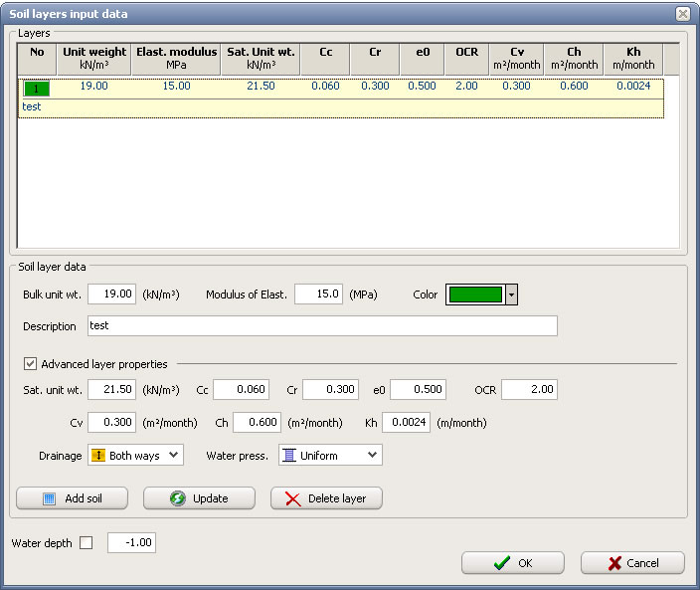
Task: Cancel the soil layers dialog
Action: (632, 563)
